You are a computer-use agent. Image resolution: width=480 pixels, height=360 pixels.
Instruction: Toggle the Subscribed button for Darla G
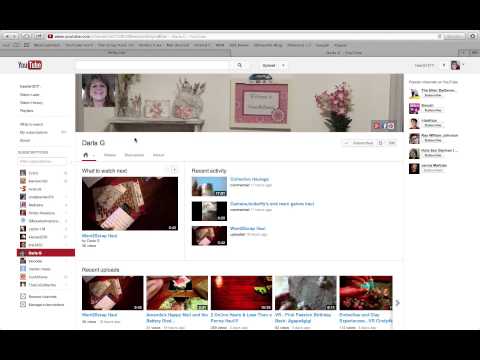pos(359,143)
